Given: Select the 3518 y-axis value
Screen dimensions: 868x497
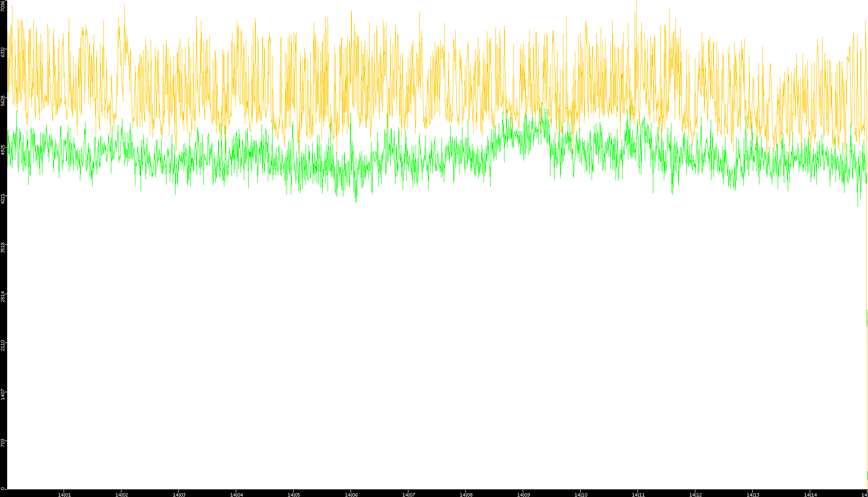Looking at the screenshot, I should tap(3, 247).
